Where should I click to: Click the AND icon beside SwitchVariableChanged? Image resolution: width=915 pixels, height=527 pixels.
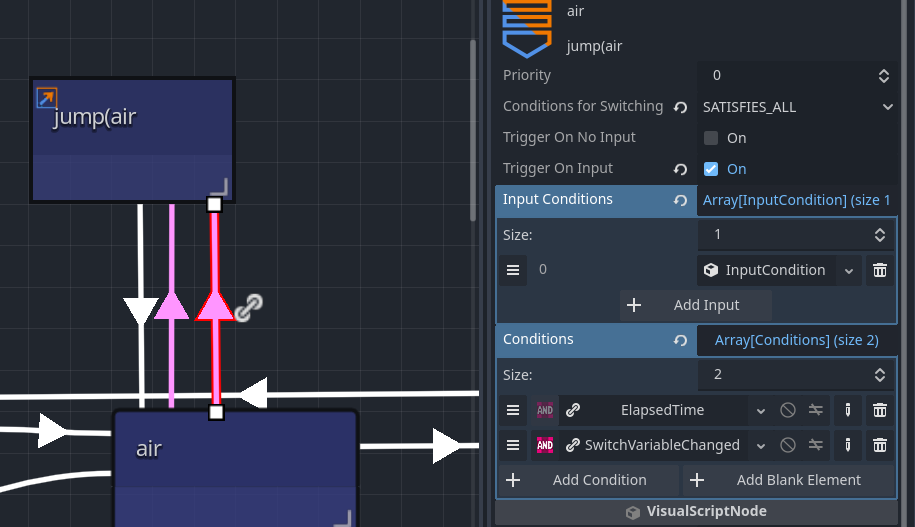[x=545, y=445]
